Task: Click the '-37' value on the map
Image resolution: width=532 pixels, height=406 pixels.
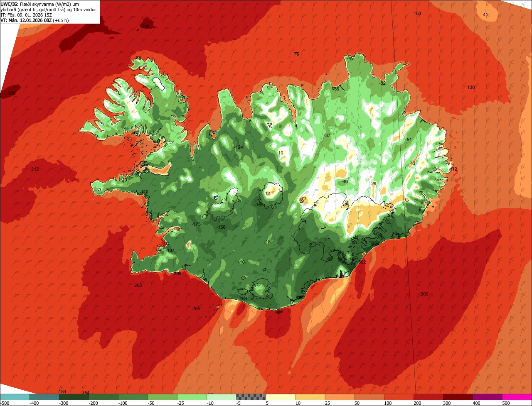Action: tap(327, 135)
